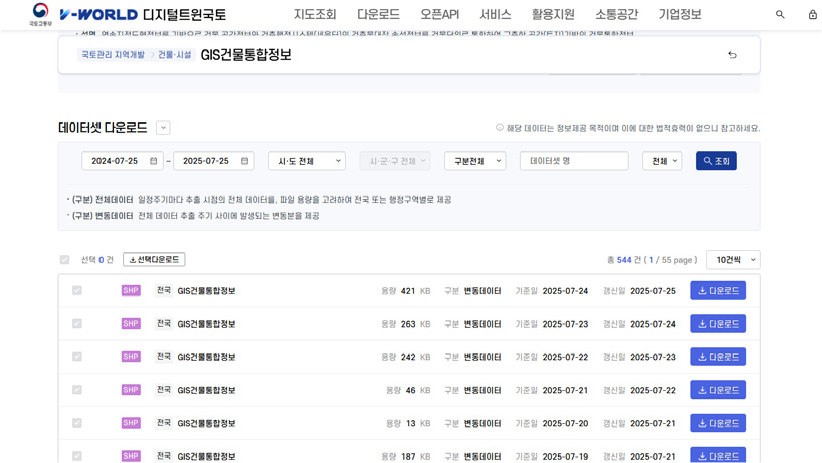Click the search magnifier icon in header
822x463 pixels.
(x=780, y=15)
